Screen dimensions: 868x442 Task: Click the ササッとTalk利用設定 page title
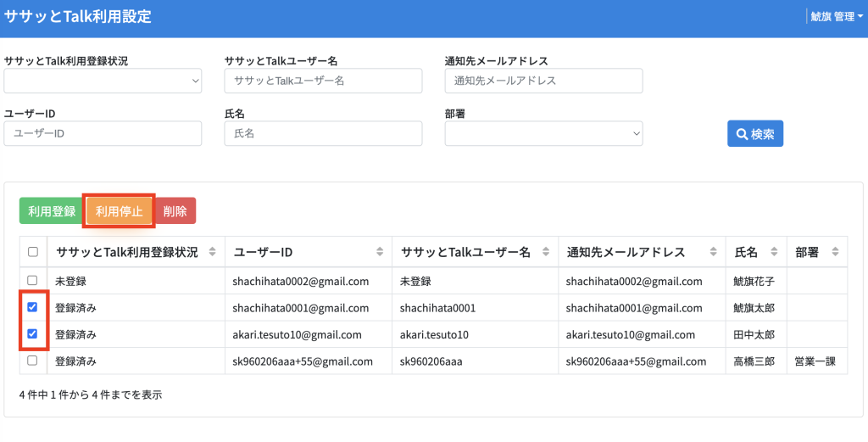coord(77,16)
